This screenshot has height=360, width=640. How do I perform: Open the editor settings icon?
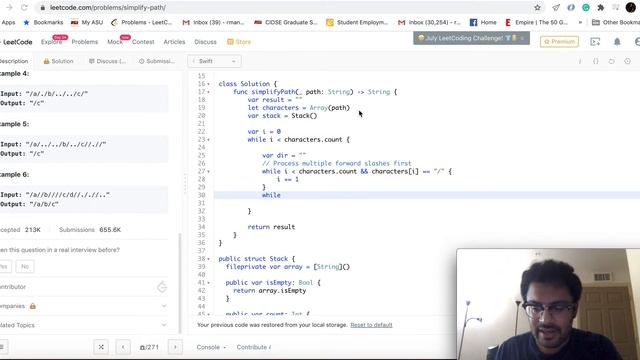coord(627,61)
